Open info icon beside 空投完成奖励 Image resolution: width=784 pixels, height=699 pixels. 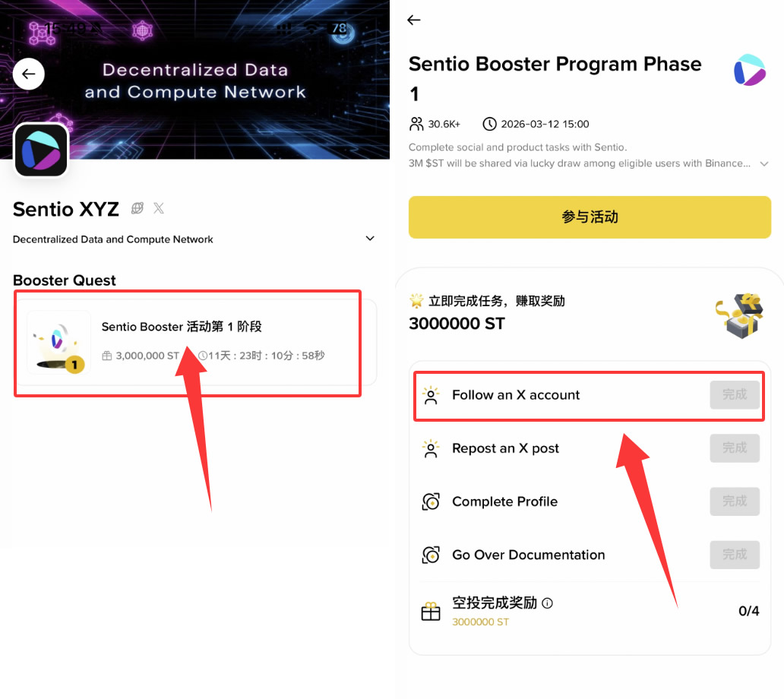pyautogui.click(x=548, y=603)
